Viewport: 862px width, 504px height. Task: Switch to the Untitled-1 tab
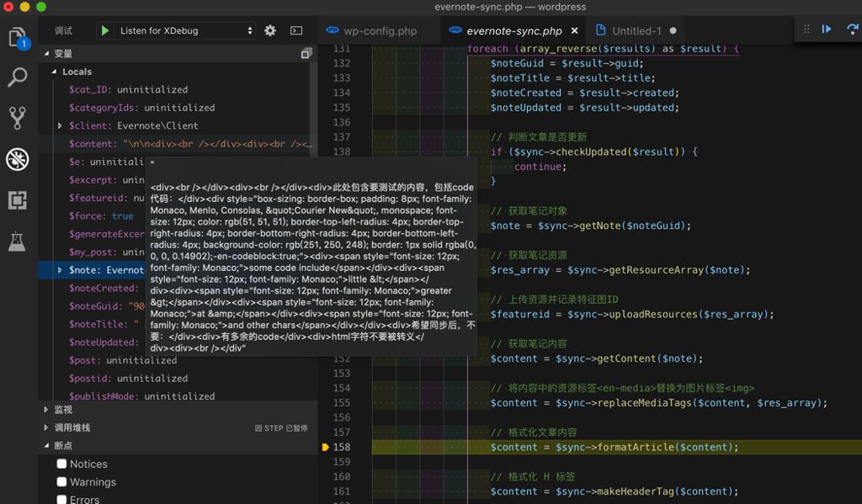[636, 31]
